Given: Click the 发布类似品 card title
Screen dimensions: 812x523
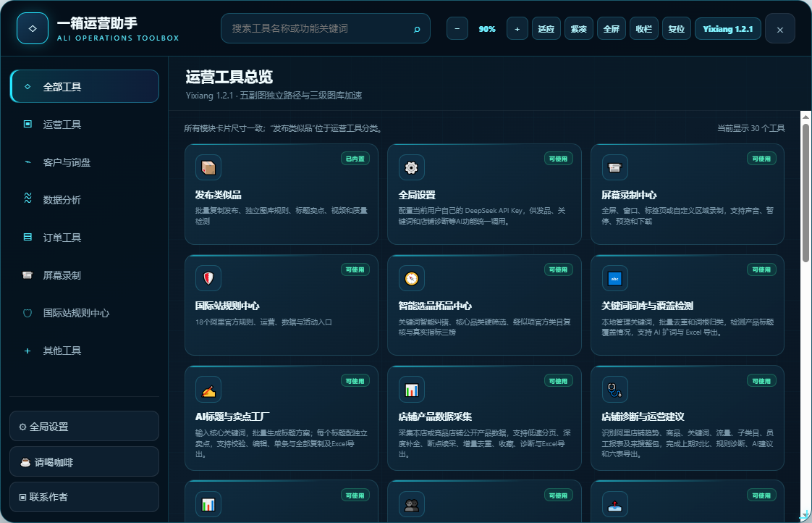Looking at the screenshot, I should click(x=218, y=195).
